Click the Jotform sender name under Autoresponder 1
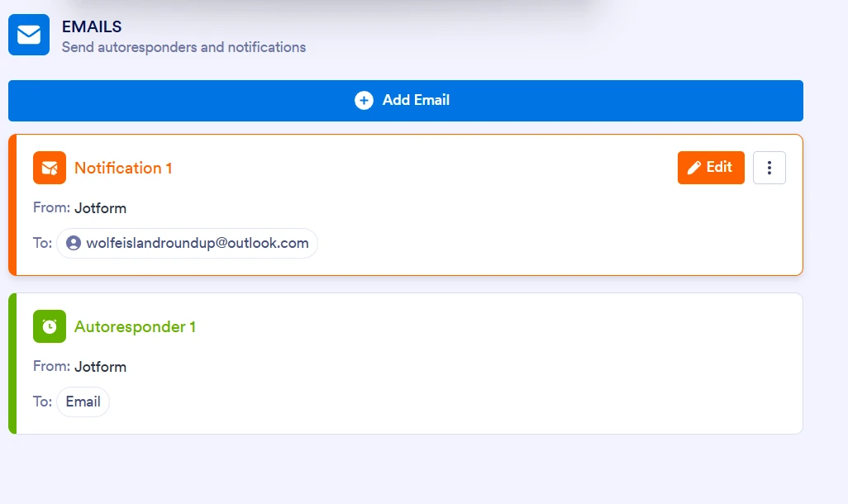Viewport: 848px width, 504px height. click(x=101, y=366)
